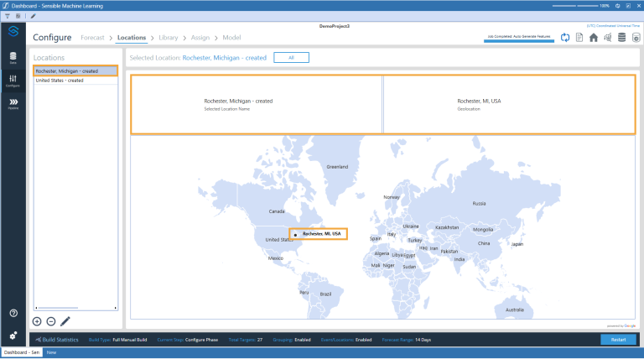Viewport: 644px width, 359px height.
Task: Switch to the Library step
Action: click(x=168, y=38)
